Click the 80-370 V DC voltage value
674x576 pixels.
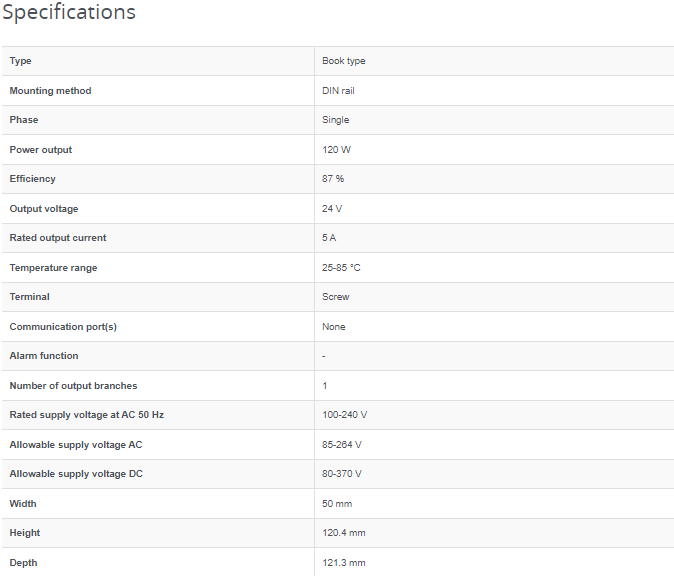342,474
